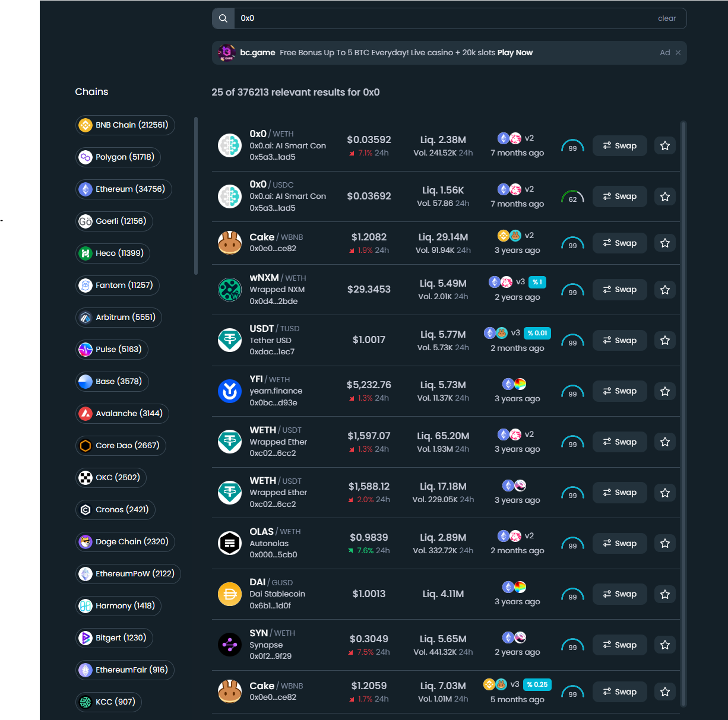
Task: Star the $1,588.12 WETH / USDT pair
Action: point(665,493)
